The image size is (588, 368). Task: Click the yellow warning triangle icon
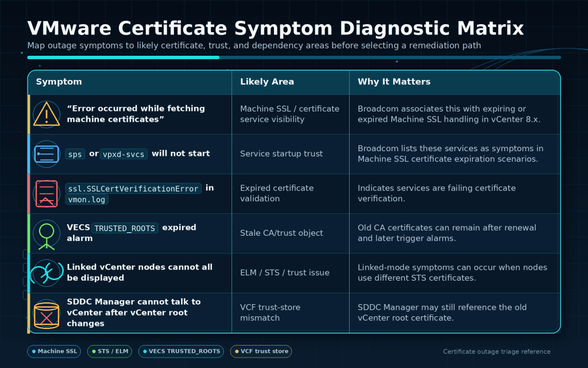point(47,114)
